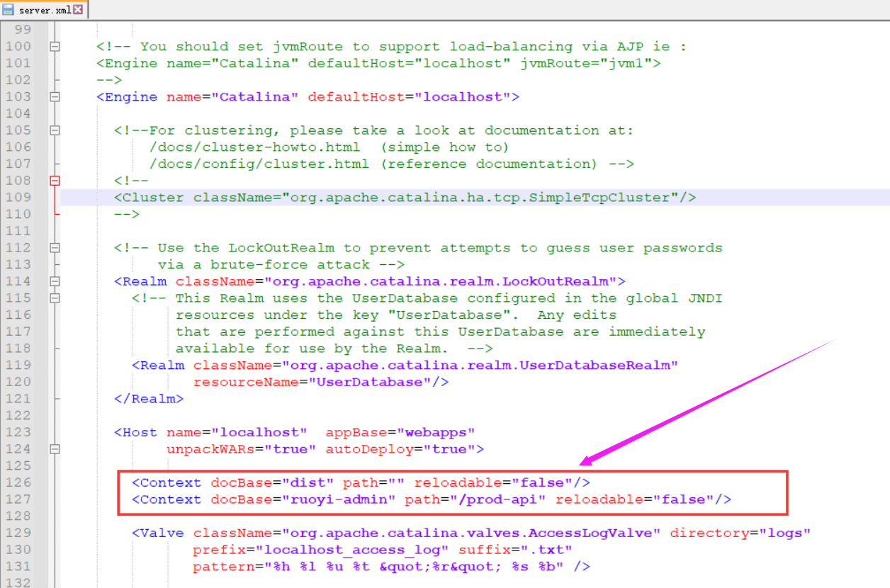The image size is (890, 588).
Task: Click the UserDatabaseRealm className value
Action: (x=480, y=366)
